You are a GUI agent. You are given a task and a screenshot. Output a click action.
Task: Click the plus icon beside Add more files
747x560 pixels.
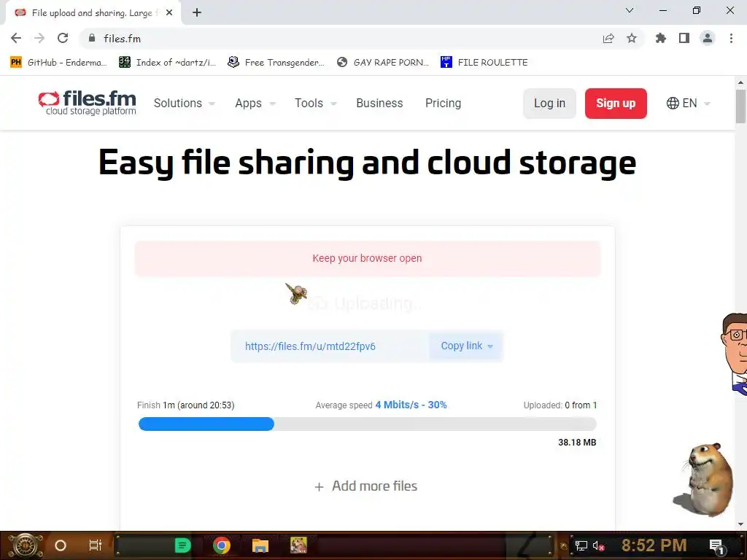320,487
